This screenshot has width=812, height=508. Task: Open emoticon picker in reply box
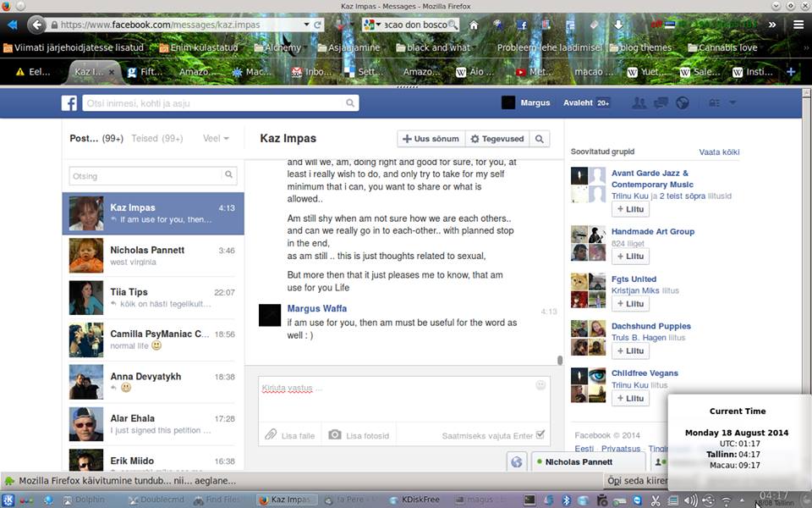[540, 384]
